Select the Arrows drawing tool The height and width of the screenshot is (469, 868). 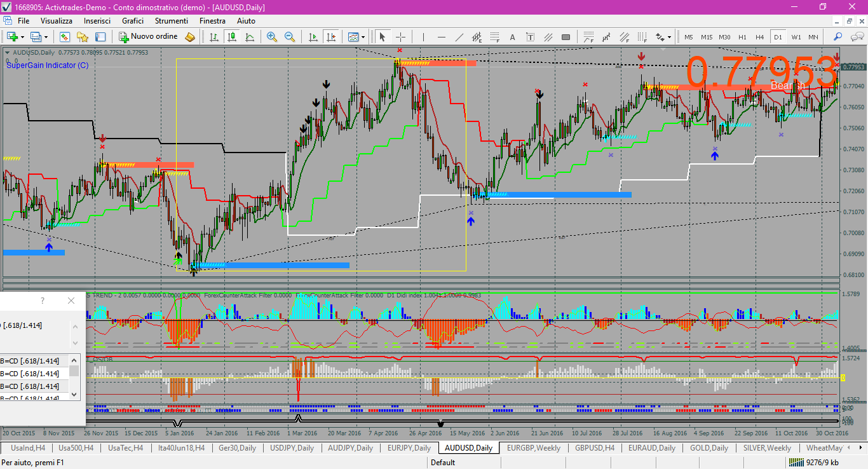click(x=660, y=37)
